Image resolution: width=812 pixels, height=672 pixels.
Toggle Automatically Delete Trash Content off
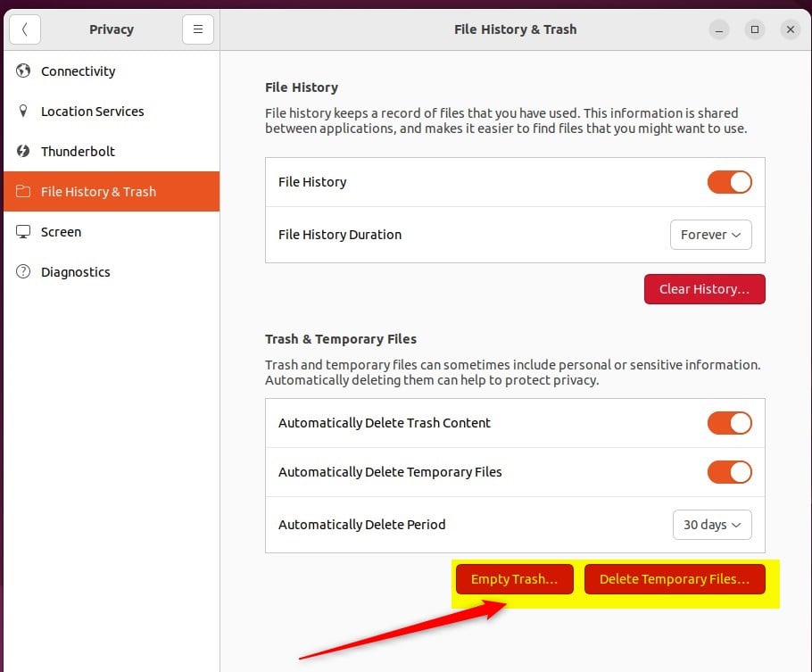coord(730,423)
